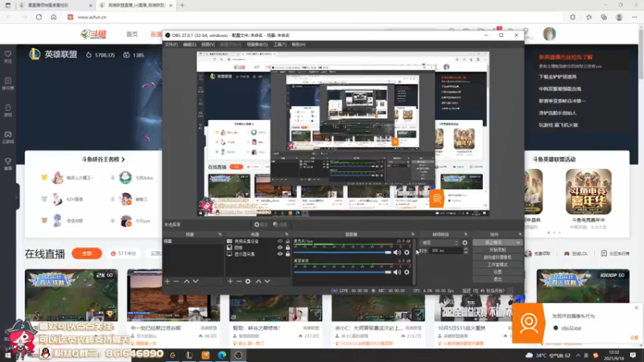The image size is (644, 362).
Task: Open 赛事 trophy icon in Douyu sidebar
Action: 8,161
